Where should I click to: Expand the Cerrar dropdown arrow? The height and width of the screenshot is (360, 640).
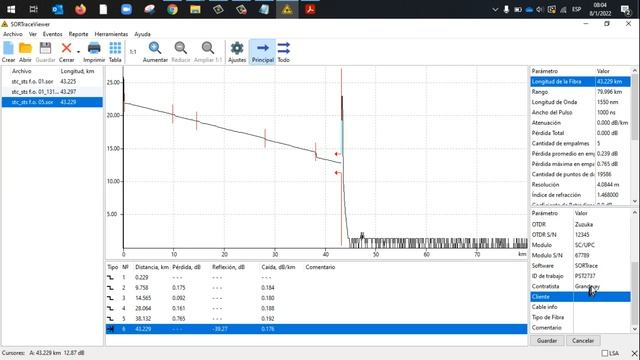(78, 52)
